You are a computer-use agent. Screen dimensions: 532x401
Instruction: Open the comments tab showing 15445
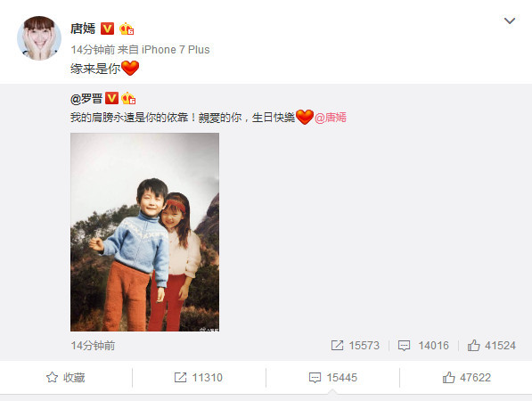pos(333,377)
